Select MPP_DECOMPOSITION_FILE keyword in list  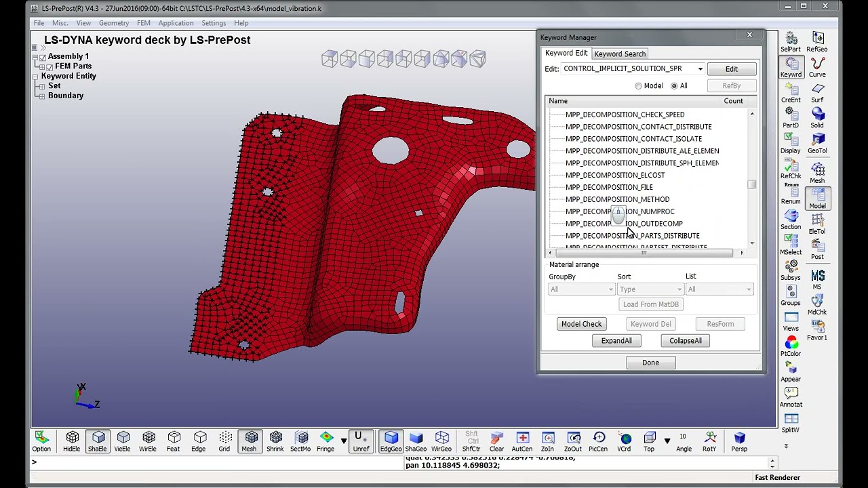point(609,187)
